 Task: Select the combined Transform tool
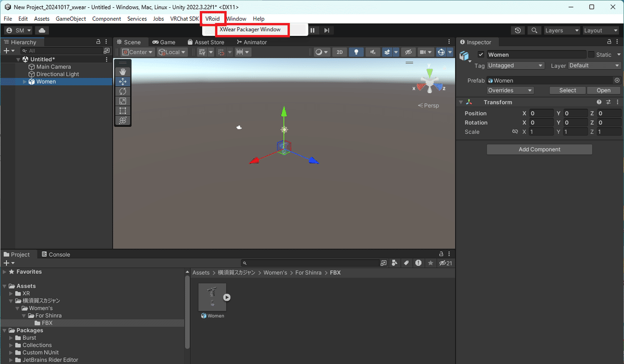pos(123,120)
